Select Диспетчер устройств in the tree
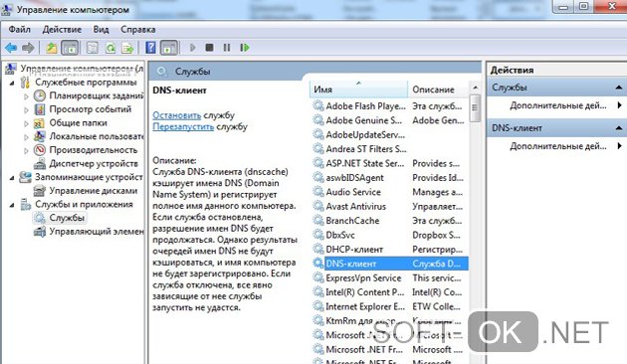Image resolution: width=627 pixels, height=364 pixels. point(94,164)
